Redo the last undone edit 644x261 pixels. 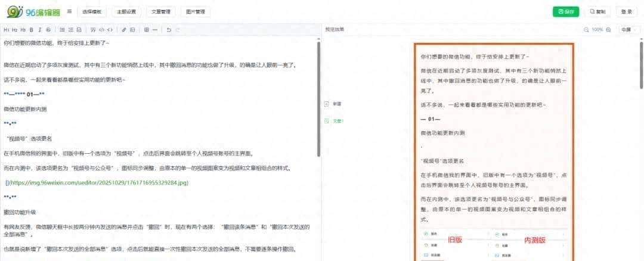click(178, 30)
